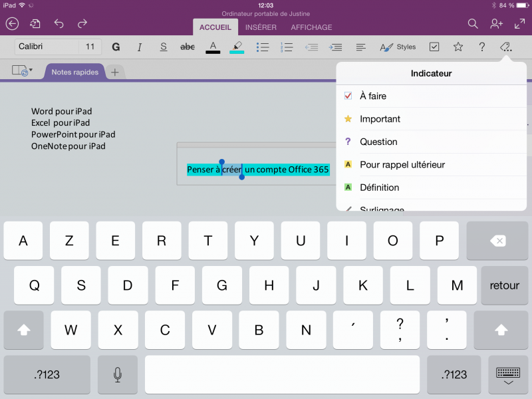Tap the line 'Excel pour iPad'

61,122
